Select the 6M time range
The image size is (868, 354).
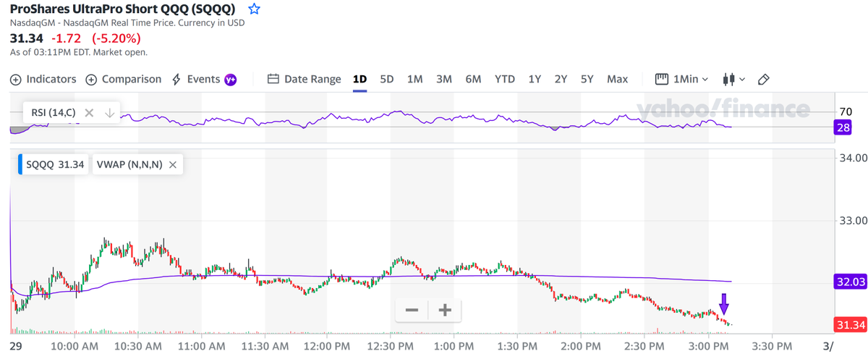click(x=473, y=79)
